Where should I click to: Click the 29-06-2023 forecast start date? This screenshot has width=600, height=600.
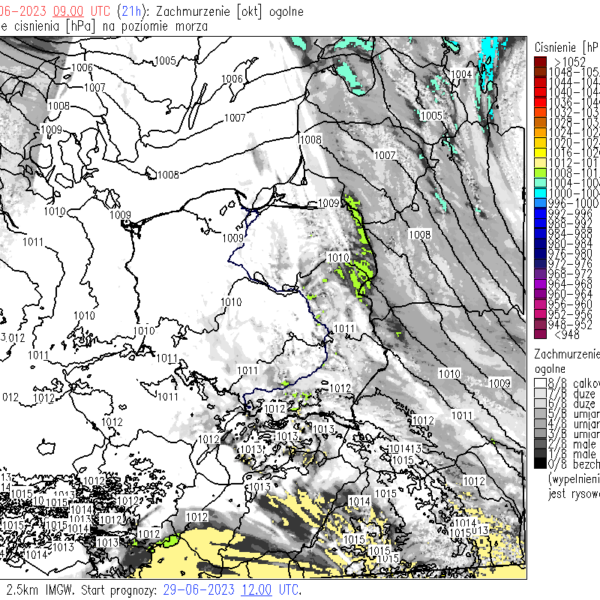coord(199,590)
